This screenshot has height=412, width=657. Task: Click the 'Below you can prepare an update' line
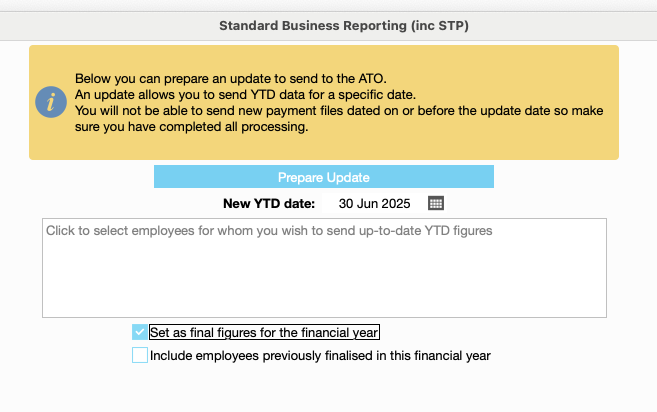click(x=230, y=78)
